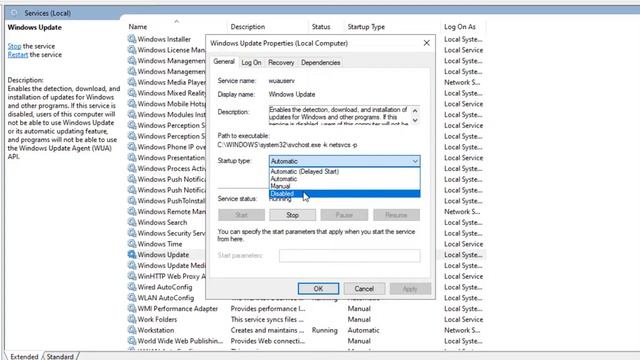Click the Windows License Manager gear icon
640x360 pixels.
[132, 50]
